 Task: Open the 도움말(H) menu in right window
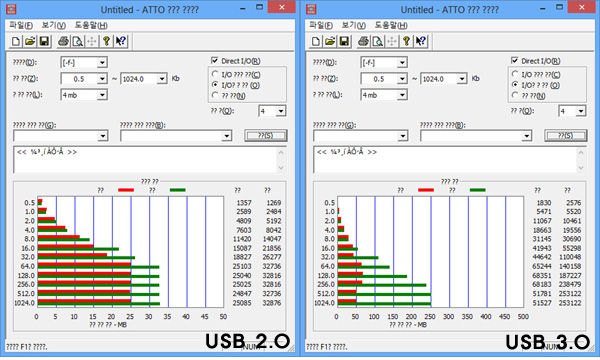[391, 25]
